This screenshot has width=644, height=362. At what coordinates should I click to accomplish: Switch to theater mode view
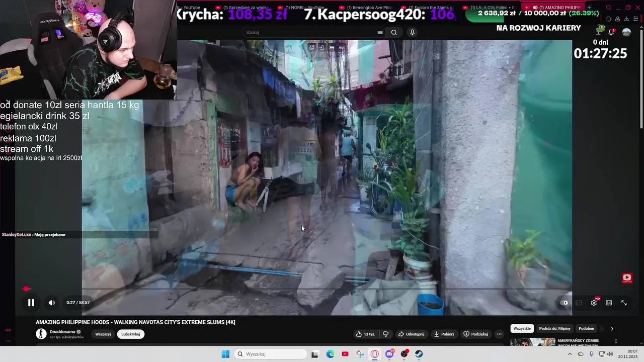click(609, 303)
